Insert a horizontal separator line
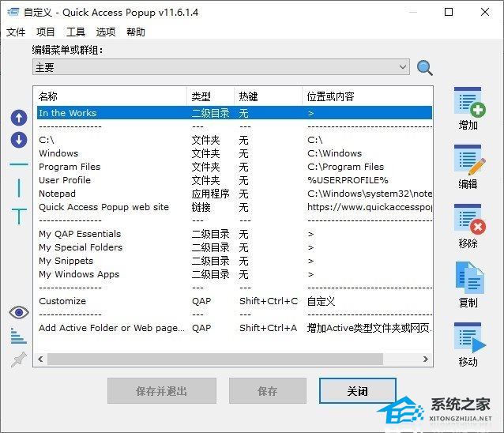This screenshot has width=504, height=433. coord(18,165)
